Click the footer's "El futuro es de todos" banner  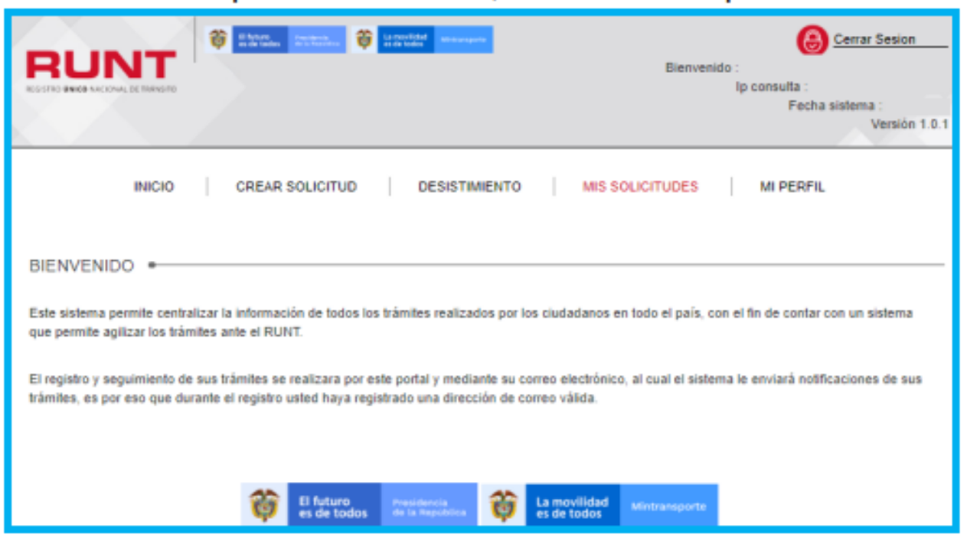click(334, 505)
